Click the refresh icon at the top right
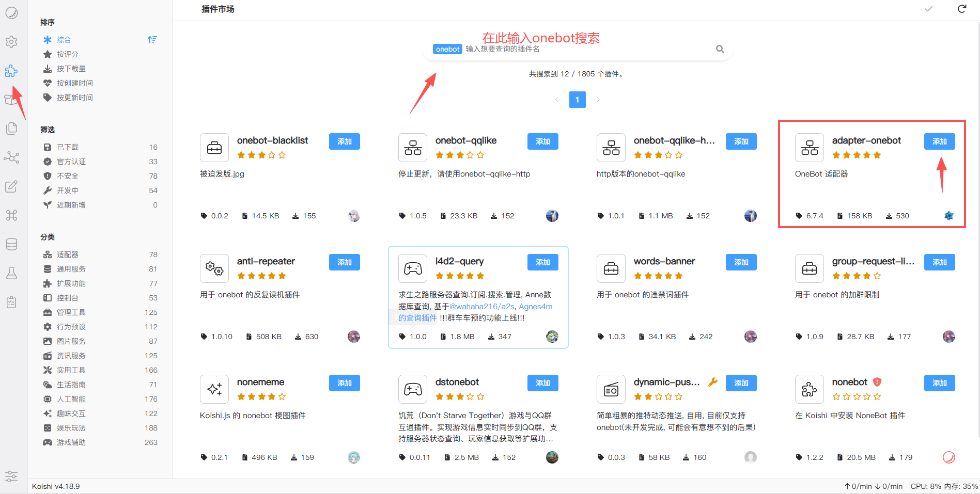The width and height of the screenshot is (980, 494). click(961, 9)
